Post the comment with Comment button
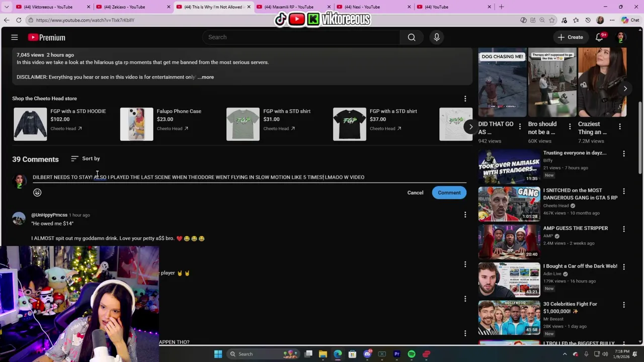The image size is (644, 362). coord(449,193)
